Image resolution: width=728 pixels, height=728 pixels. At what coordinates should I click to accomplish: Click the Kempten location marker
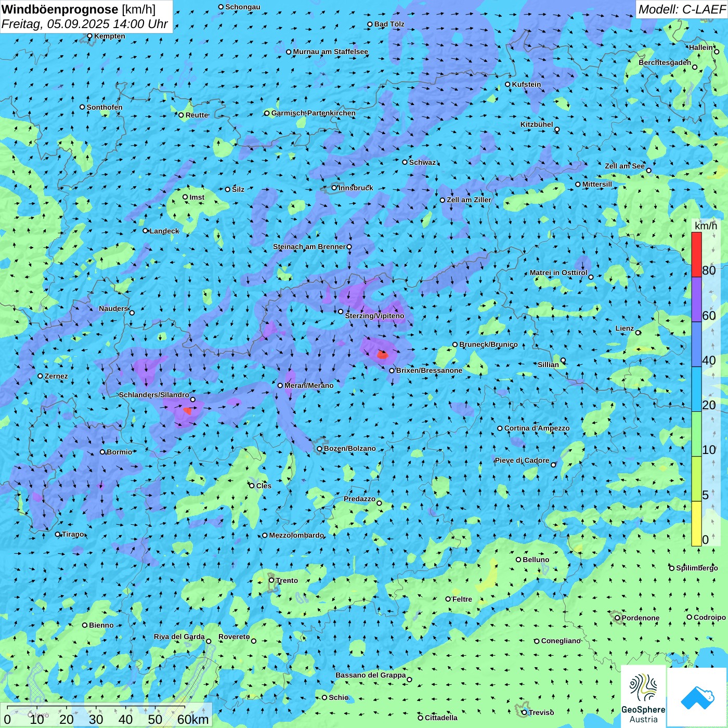pyautogui.click(x=89, y=36)
